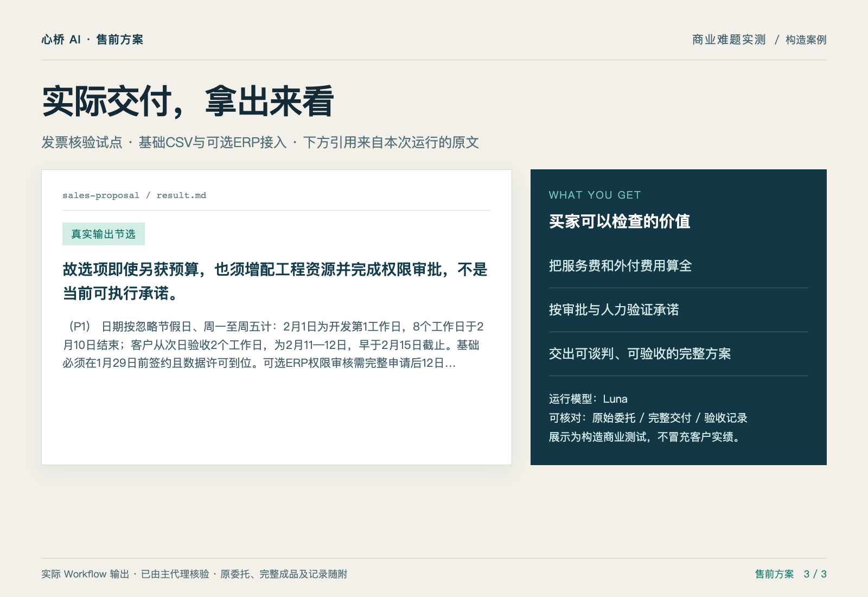Image resolution: width=868 pixels, height=597 pixels.
Task: Click the footer note starting with 实际 Workflow 输出
Action: coord(194,574)
